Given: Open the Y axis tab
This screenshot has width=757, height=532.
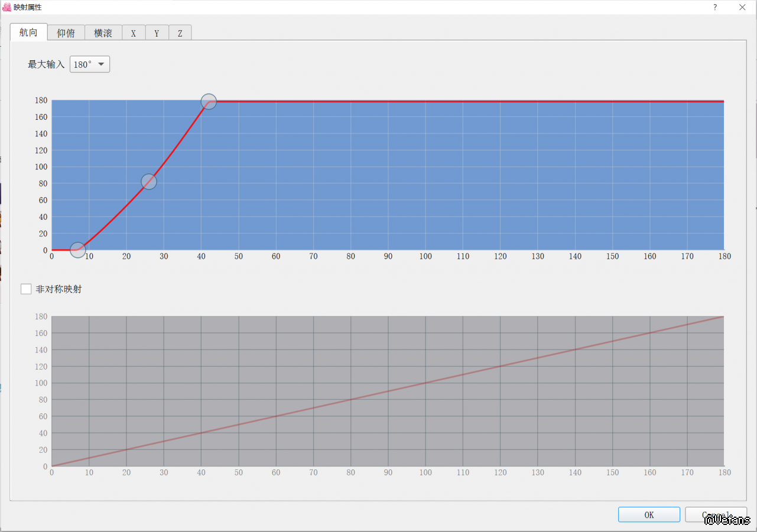Looking at the screenshot, I should click(x=157, y=33).
